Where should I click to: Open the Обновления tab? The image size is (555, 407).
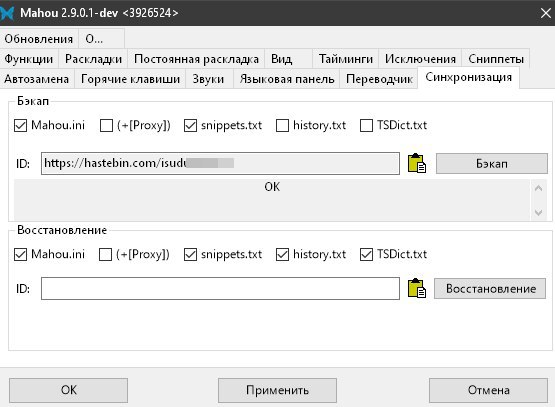tap(39, 39)
